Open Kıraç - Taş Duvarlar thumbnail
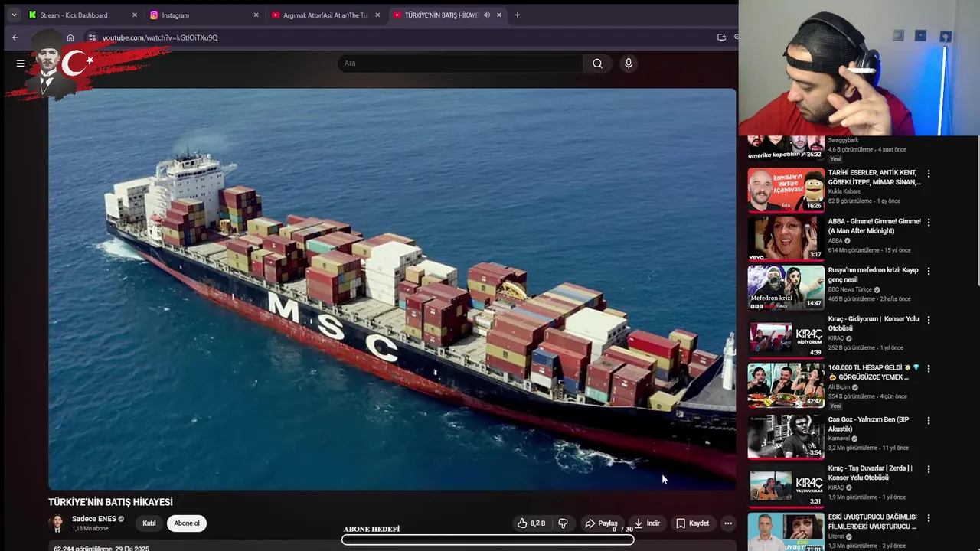Screen dimensions: 980x551 coord(786,485)
